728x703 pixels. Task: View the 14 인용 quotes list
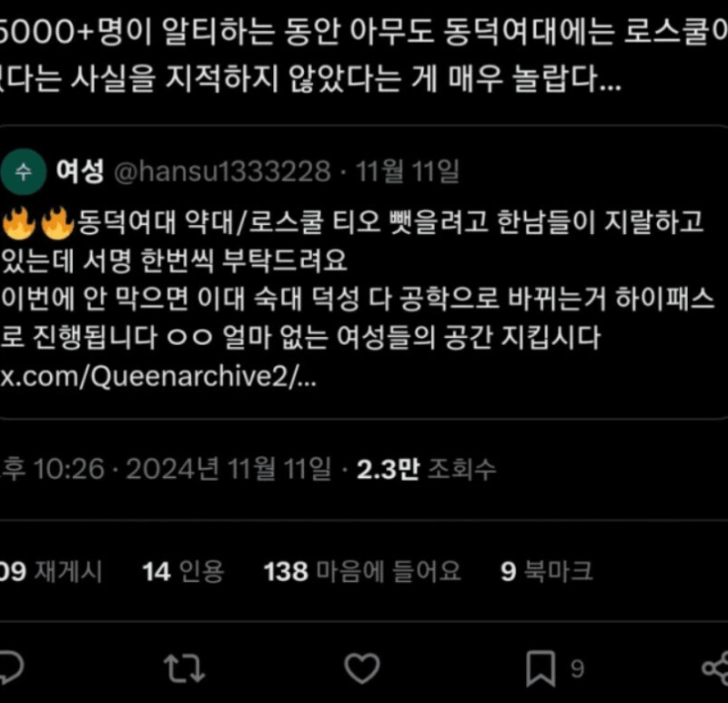(x=183, y=571)
